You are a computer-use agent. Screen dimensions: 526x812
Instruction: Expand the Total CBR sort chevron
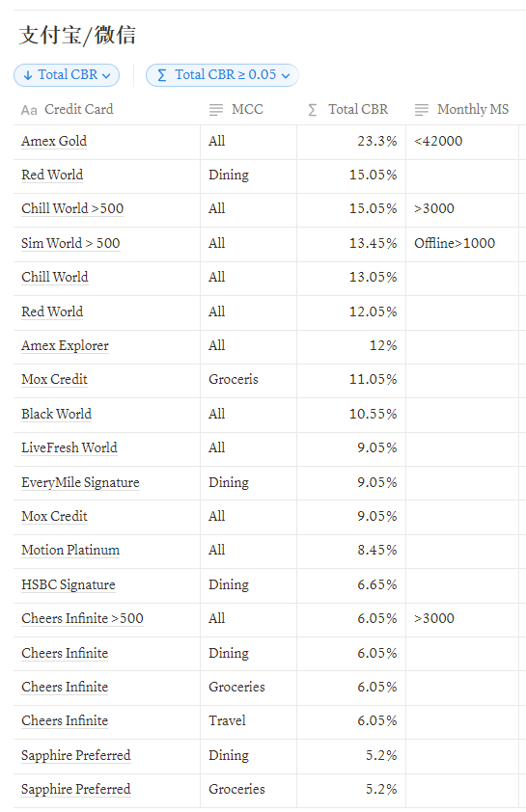[x=106, y=75]
